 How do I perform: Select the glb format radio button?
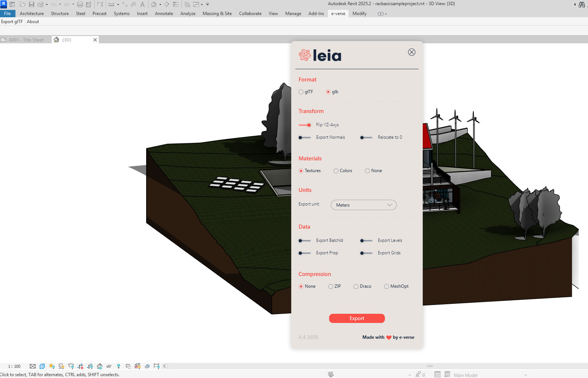tap(328, 92)
